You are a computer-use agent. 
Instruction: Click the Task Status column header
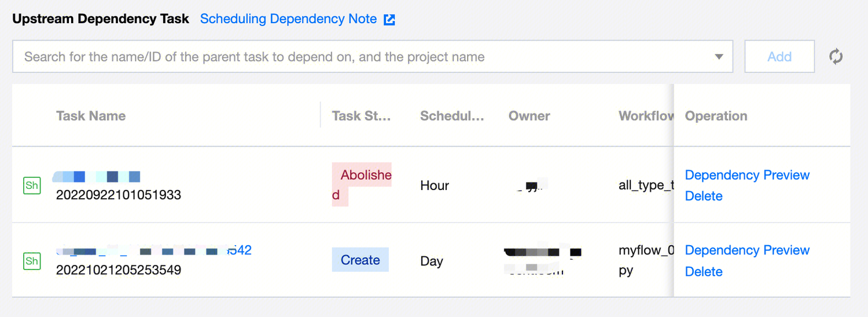(x=361, y=116)
